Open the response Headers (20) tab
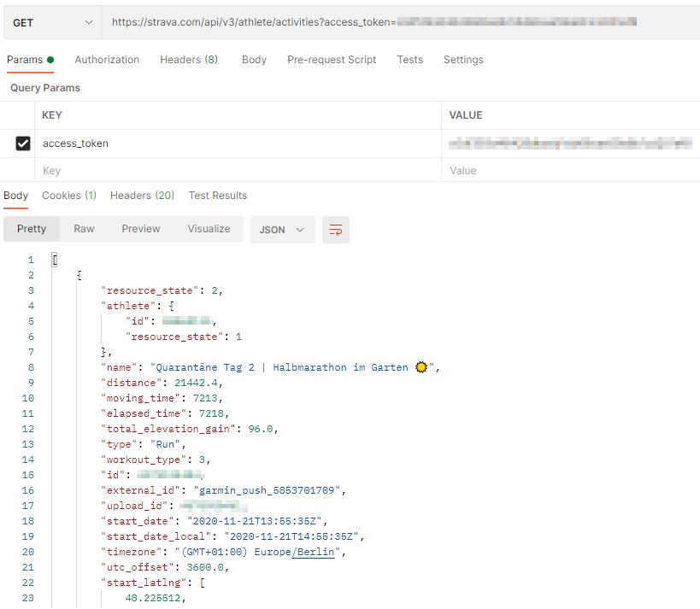Image resolution: width=700 pixels, height=609 pixels. [142, 196]
